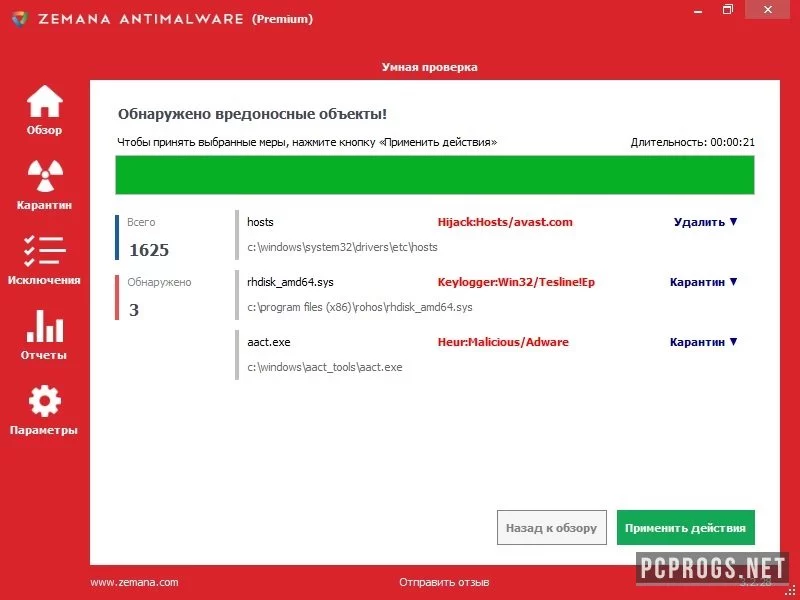
Task: Open the Параметры gear icon
Action: (x=44, y=401)
